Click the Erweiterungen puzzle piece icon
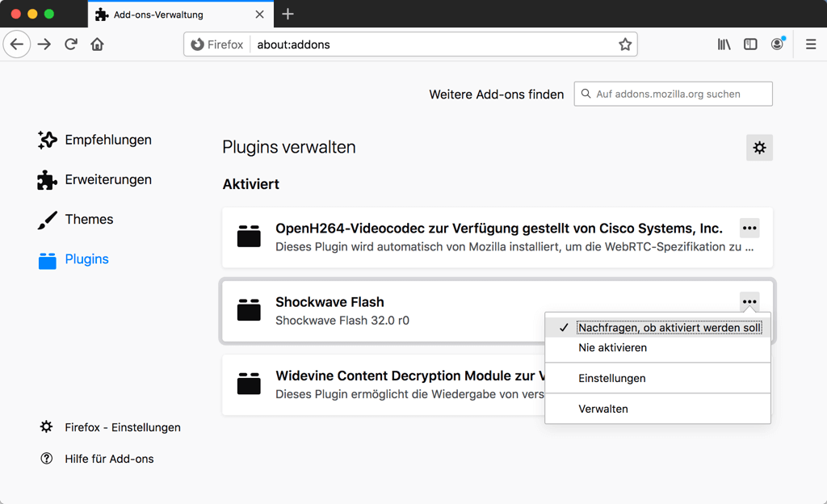827x504 pixels. point(47,180)
